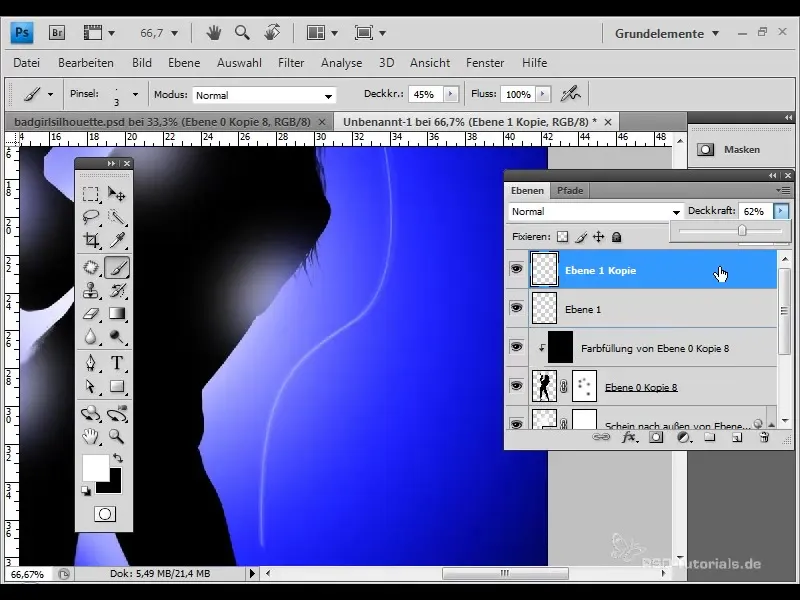
Task: Hide the Farbfüllung von Ebene 0 Kopie 8 layer
Action: [x=516, y=347]
